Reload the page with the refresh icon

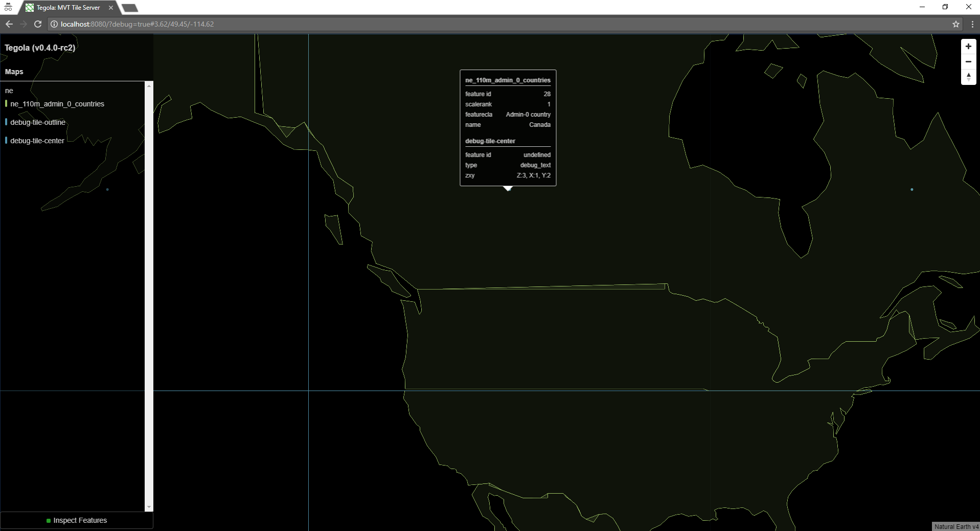(x=38, y=24)
